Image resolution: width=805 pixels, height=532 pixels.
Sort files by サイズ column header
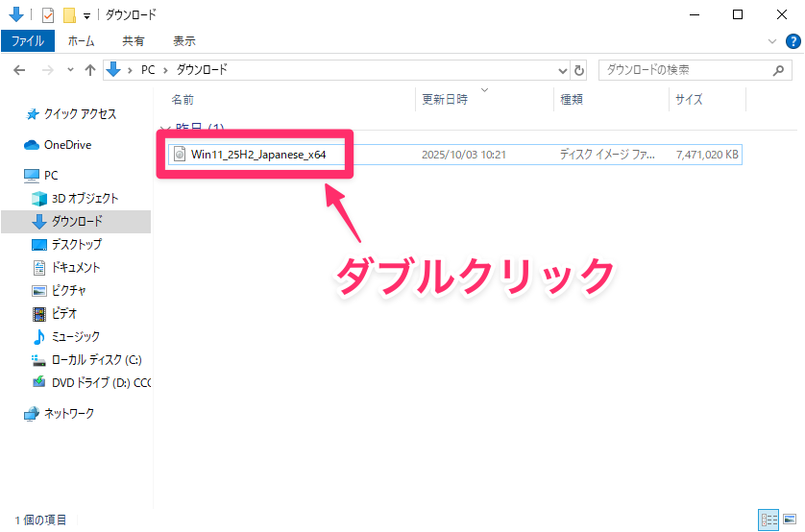pos(689,99)
